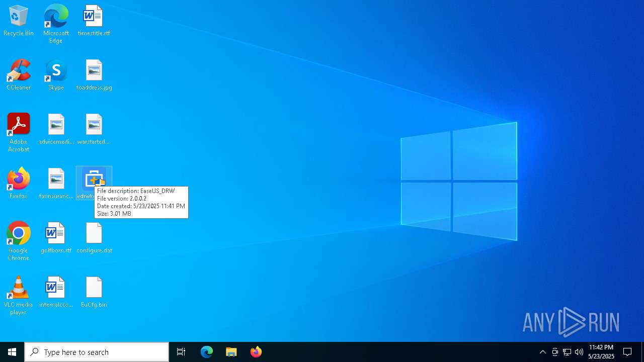Select the internalcos... Word document
644x362 pixels.
coord(56,292)
